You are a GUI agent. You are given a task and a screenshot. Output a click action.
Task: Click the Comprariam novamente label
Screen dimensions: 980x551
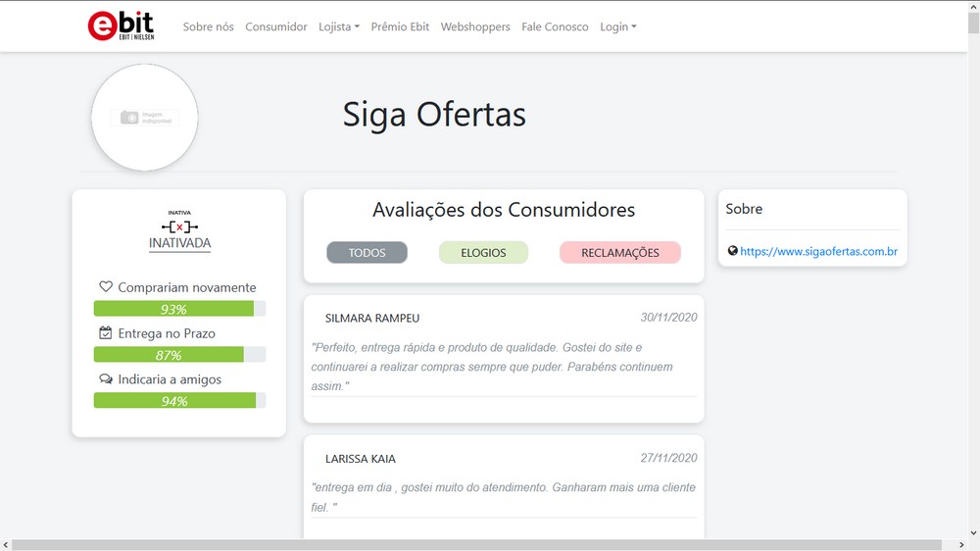click(x=187, y=287)
